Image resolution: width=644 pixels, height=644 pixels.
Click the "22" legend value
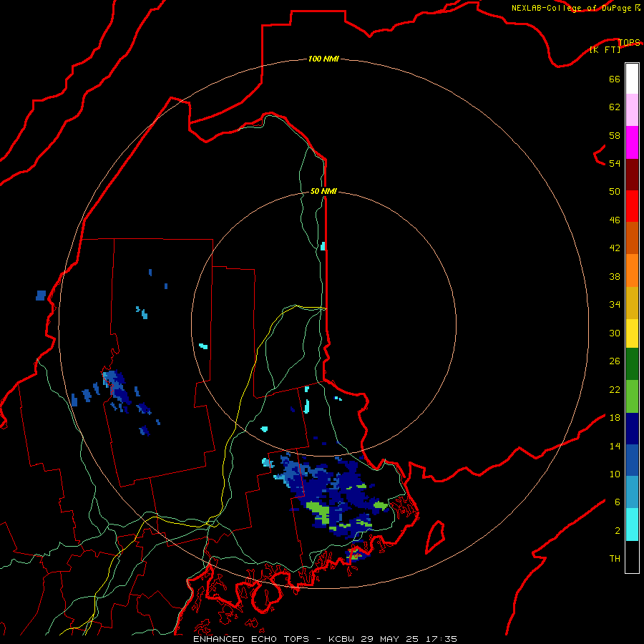[615, 389]
